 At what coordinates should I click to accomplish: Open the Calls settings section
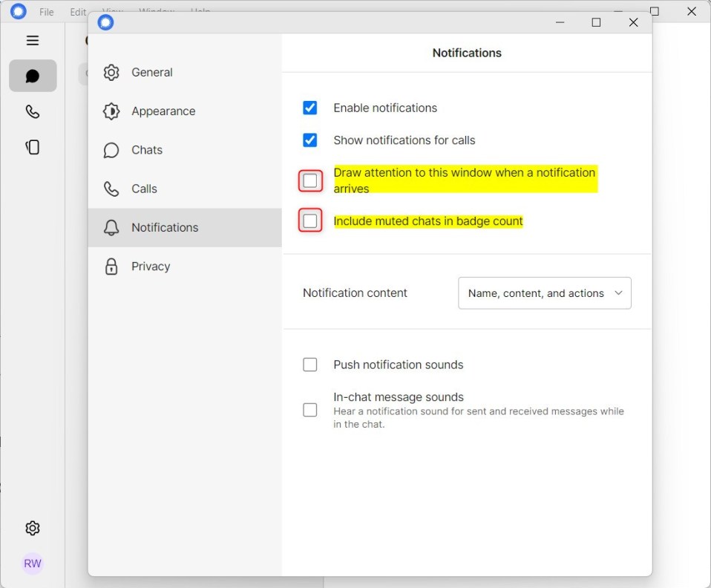tap(144, 189)
